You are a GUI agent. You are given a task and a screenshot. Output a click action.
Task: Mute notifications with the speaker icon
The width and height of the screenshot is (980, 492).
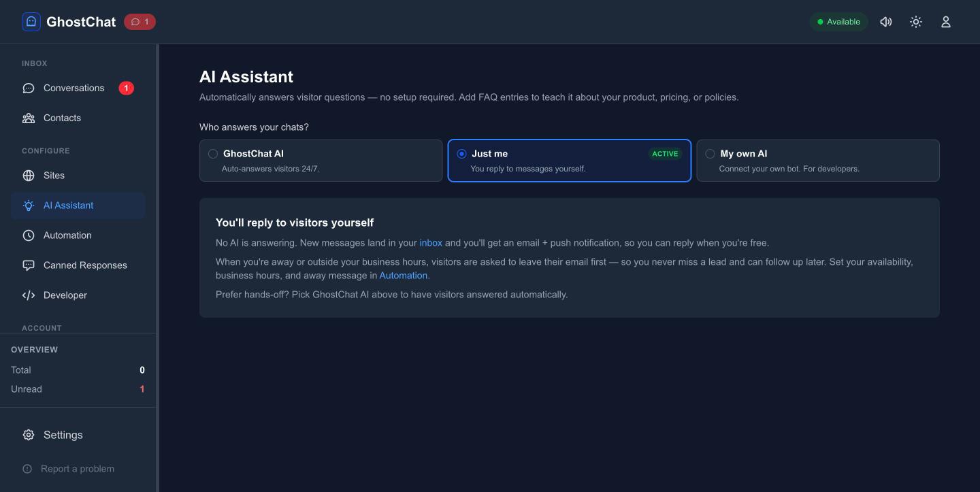(886, 22)
